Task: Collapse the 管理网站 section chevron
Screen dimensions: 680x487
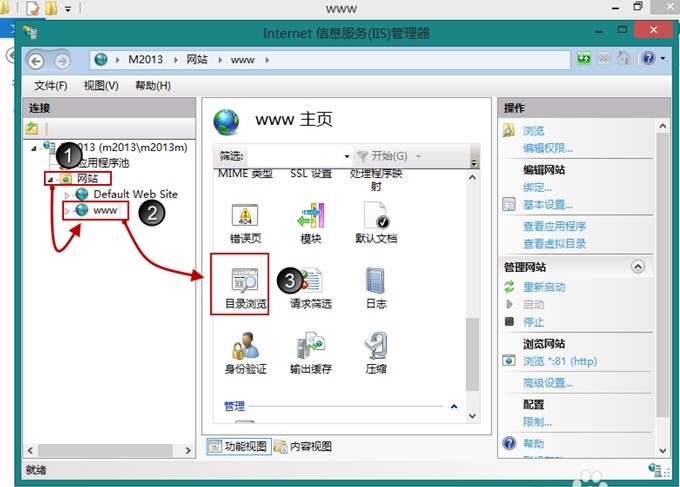Action: (x=638, y=266)
